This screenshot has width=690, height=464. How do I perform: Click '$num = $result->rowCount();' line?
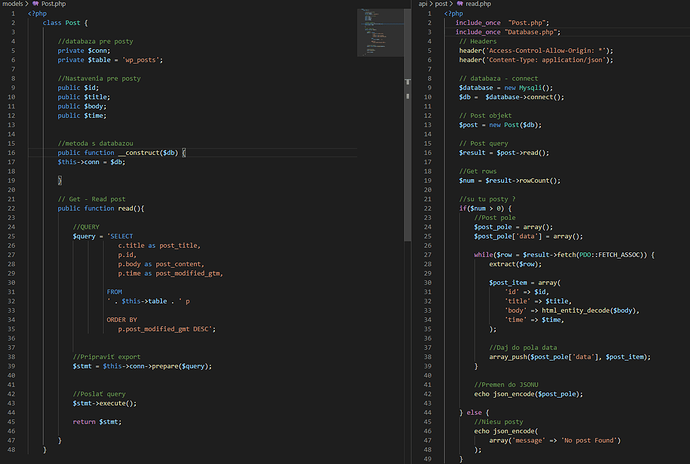tap(510, 180)
